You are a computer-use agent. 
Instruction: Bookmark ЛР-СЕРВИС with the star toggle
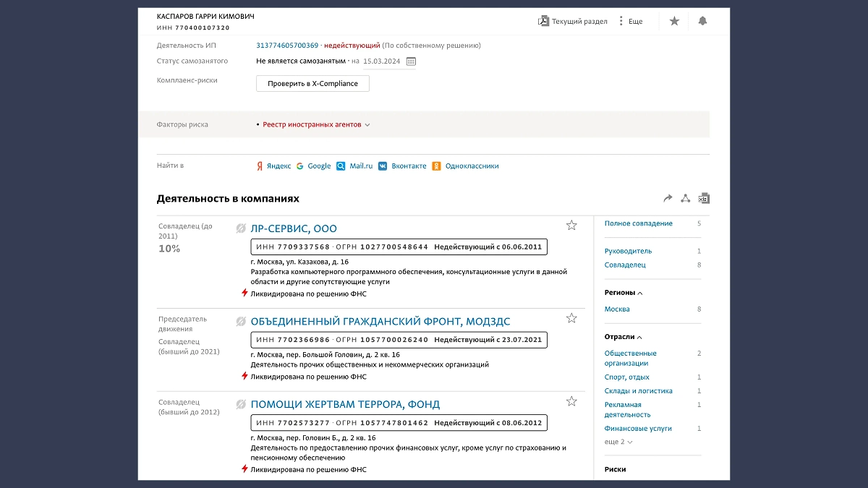(x=571, y=225)
